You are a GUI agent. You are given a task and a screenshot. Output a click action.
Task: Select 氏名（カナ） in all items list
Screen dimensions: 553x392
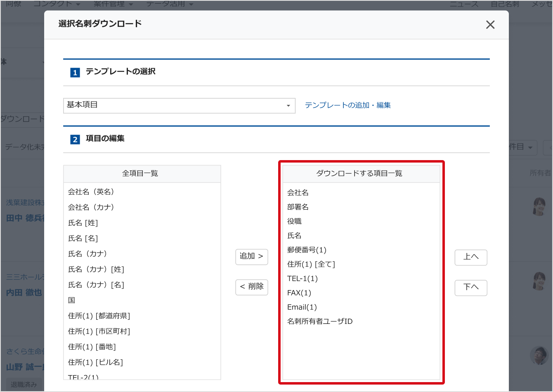click(87, 254)
